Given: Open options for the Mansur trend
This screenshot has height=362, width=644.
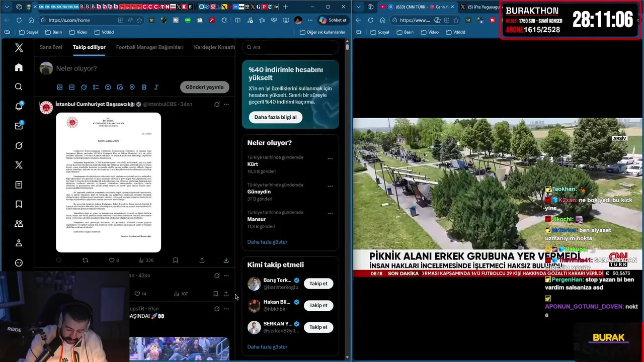Looking at the screenshot, I should coord(330,213).
